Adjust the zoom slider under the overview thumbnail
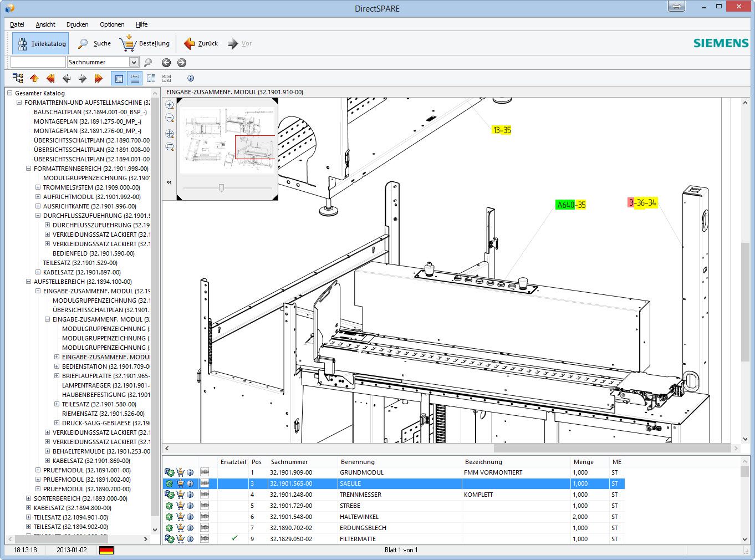This screenshot has height=560, width=755. click(221, 188)
